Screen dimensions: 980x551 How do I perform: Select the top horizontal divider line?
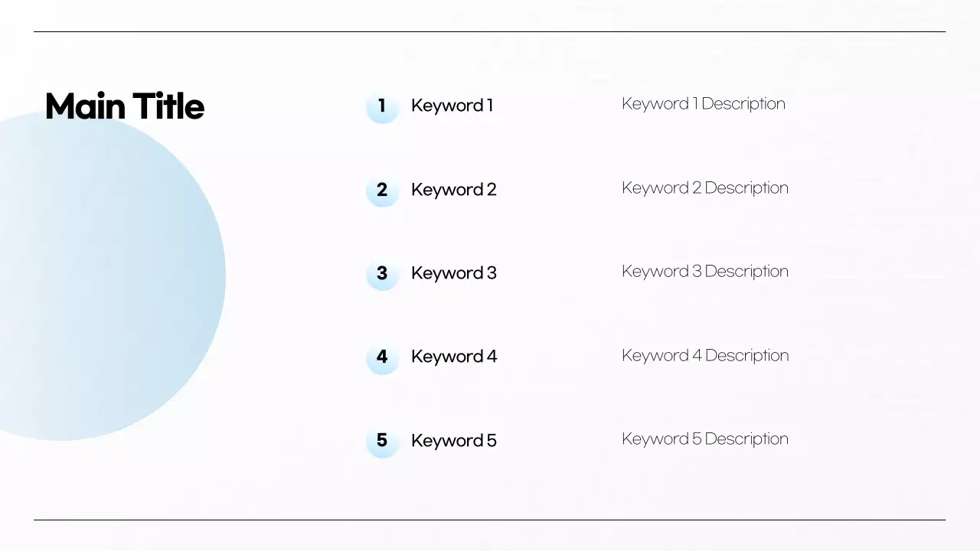pos(490,31)
